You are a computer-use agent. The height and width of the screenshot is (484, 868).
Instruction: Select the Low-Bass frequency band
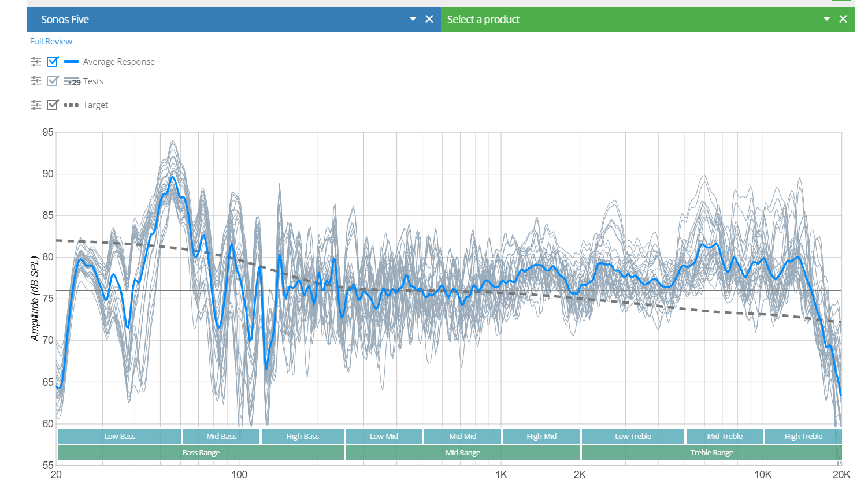[x=120, y=436]
